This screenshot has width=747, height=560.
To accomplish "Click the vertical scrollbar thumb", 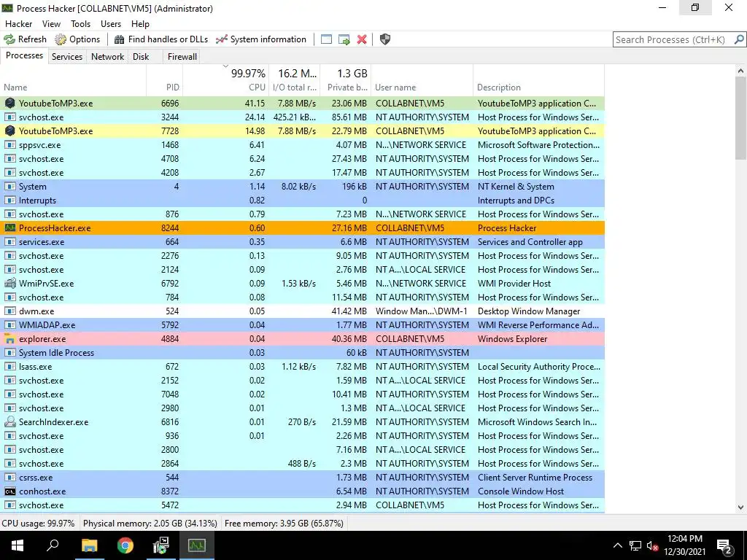I will (740, 118).
